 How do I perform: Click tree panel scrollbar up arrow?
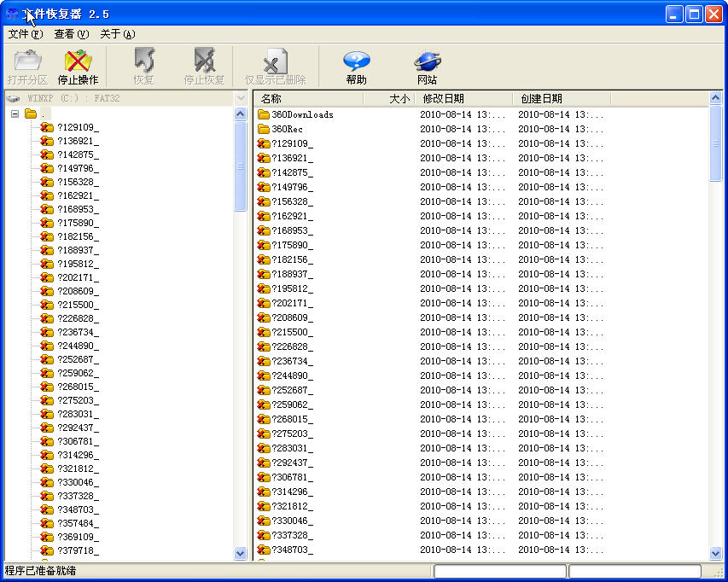click(x=241, y=114)
